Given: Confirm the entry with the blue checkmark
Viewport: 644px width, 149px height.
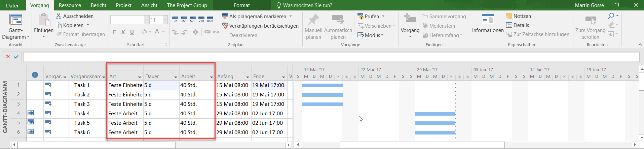Looking at the screenshot, I should 16,57.
